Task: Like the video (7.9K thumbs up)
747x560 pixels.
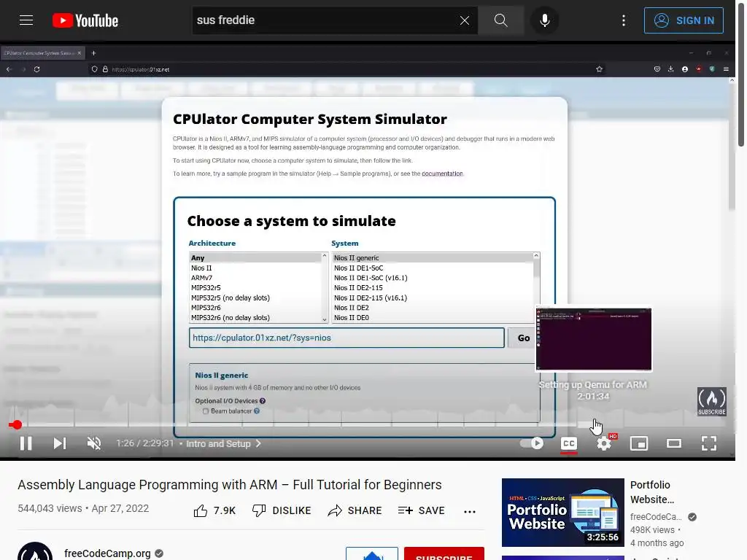Action: 214,510
